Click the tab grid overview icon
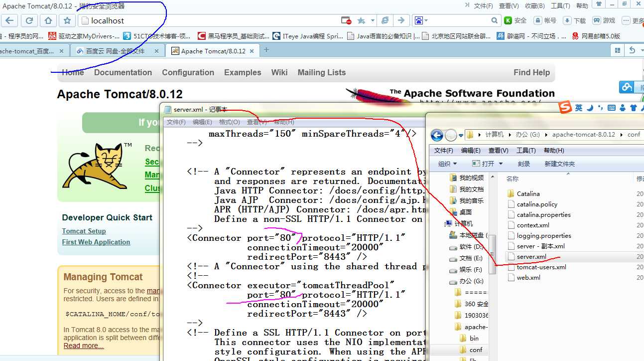 coord(618,50)
